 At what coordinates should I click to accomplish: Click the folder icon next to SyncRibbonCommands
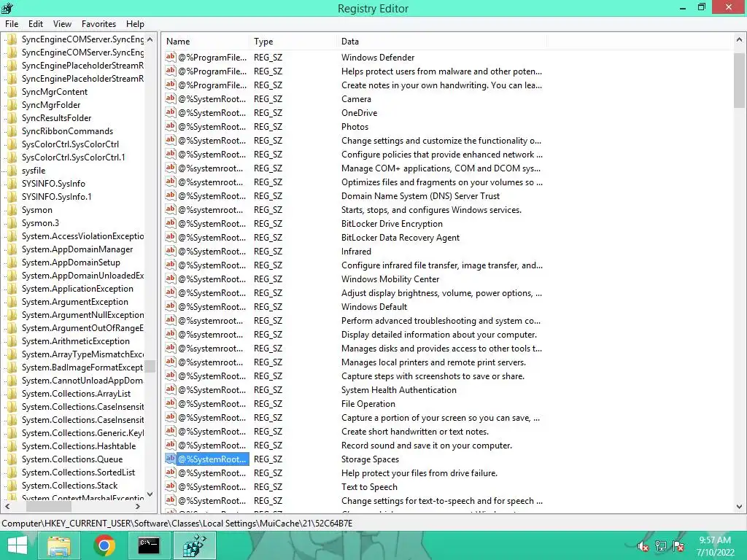coord(12,131)
